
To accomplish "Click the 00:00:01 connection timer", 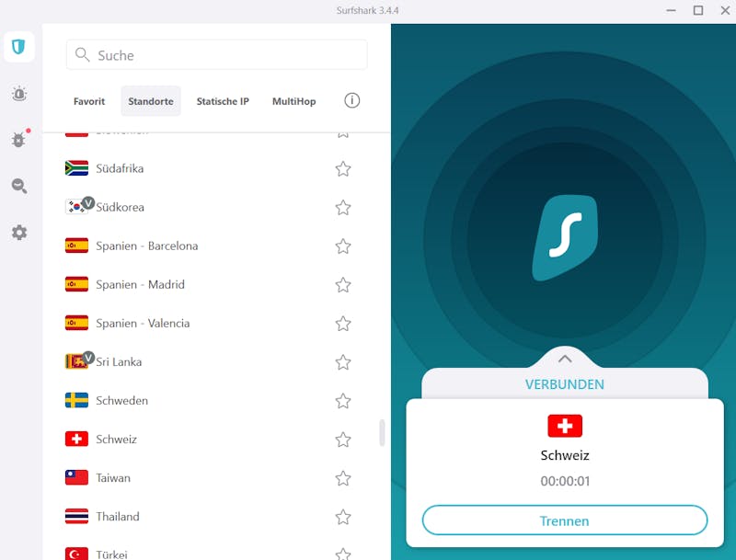I will pyautogui.click(x=565, y=481).
